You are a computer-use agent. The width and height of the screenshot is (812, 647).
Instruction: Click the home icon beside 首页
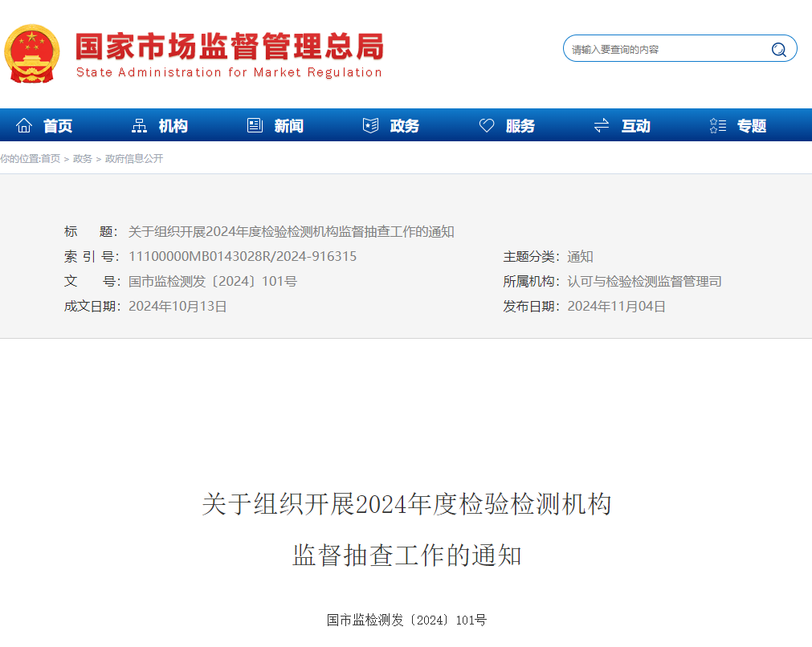(25, 126)
